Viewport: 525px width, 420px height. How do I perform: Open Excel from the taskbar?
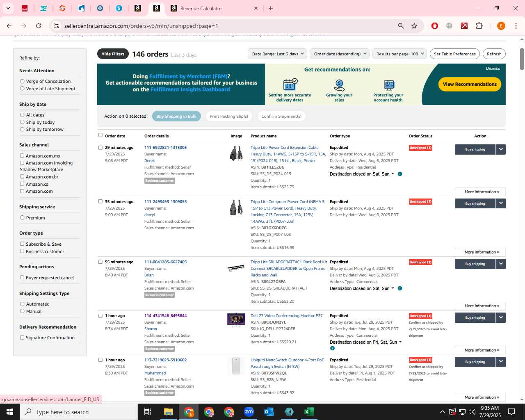pyautogui.click(x=309, y=412)
